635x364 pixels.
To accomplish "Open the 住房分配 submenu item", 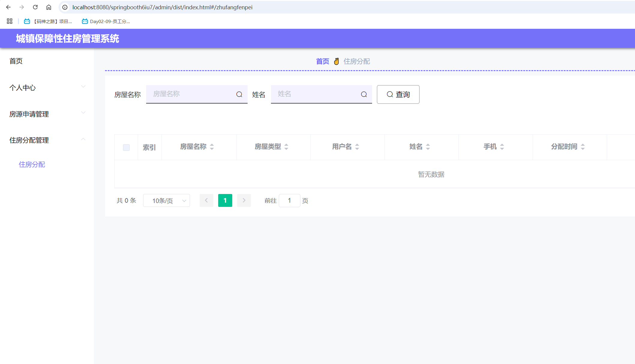I will tap(32, 165).
